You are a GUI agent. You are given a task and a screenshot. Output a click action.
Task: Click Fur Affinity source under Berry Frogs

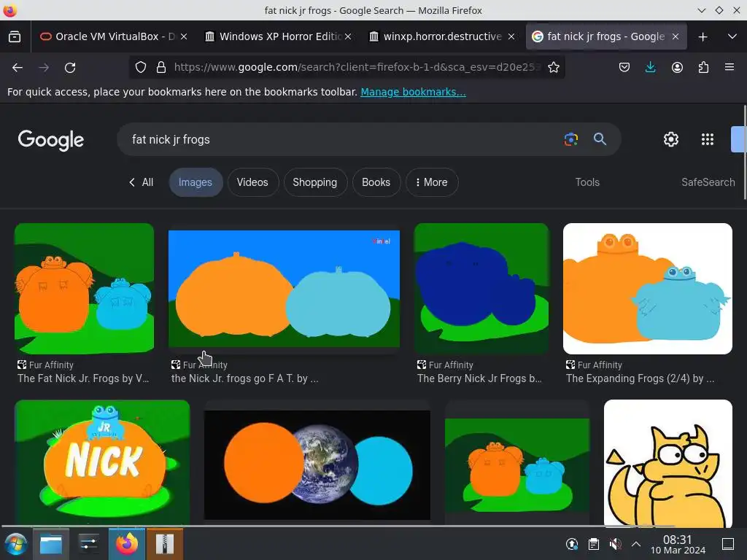(445, 365)
